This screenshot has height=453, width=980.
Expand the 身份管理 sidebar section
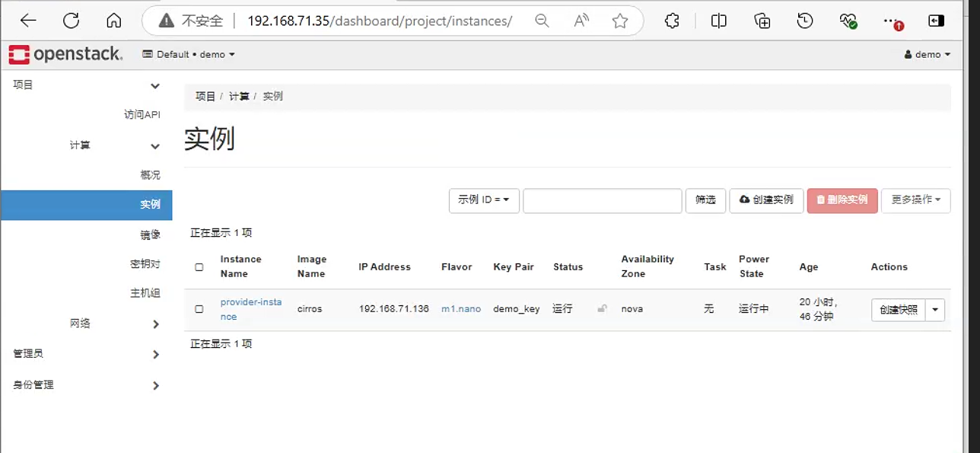point(86,384)
